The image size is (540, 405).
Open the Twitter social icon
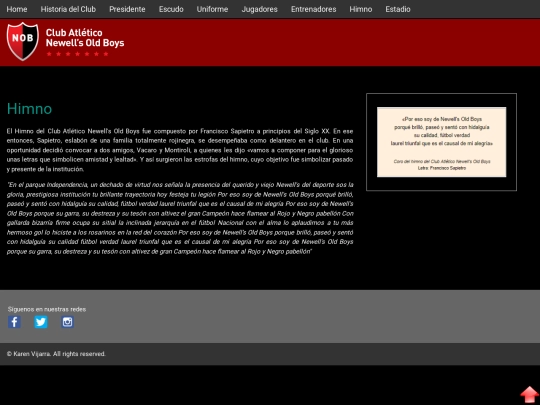click(41, 322)
